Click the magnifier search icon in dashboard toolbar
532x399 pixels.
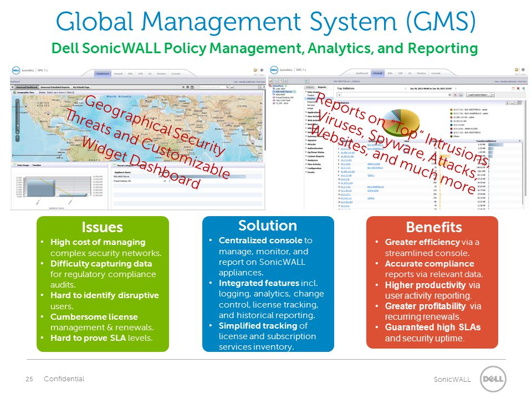click(227, 87)
